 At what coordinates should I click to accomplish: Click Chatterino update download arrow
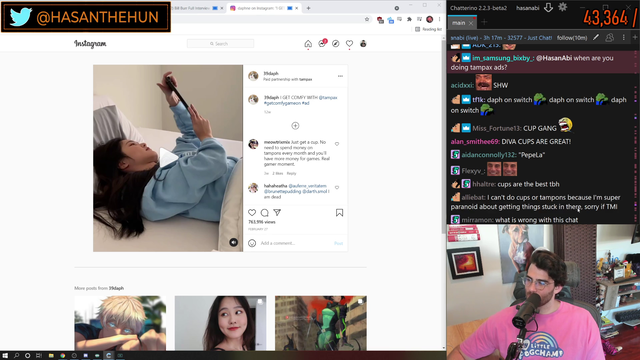(548, 7)
